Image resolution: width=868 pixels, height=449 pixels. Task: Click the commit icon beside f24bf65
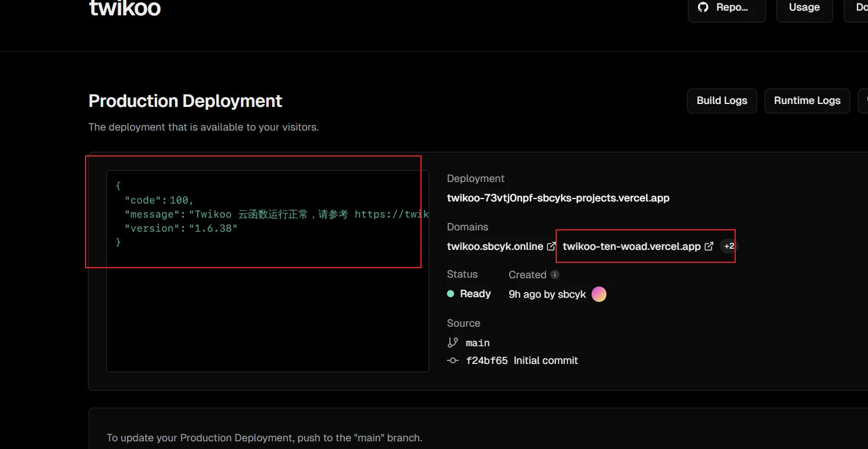point(453,360)
